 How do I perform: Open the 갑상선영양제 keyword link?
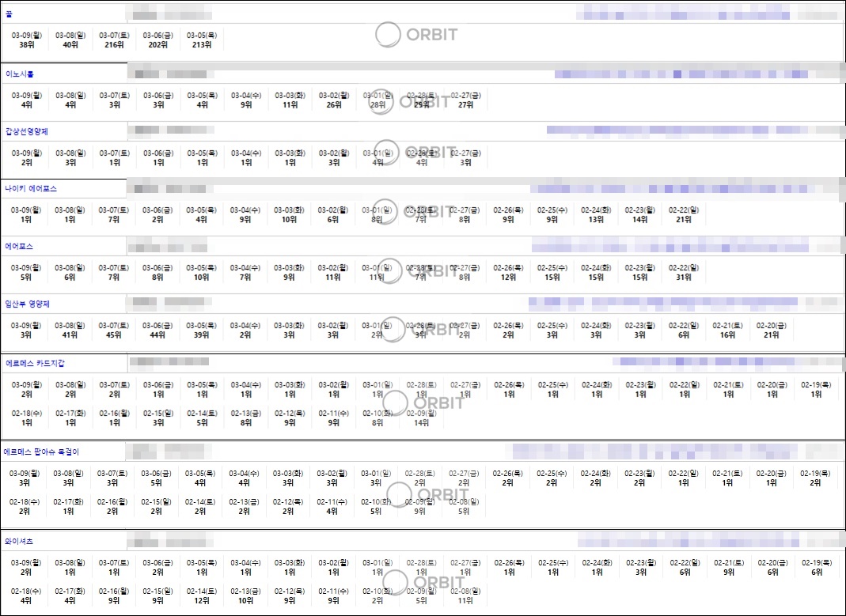tap(27, 132)
